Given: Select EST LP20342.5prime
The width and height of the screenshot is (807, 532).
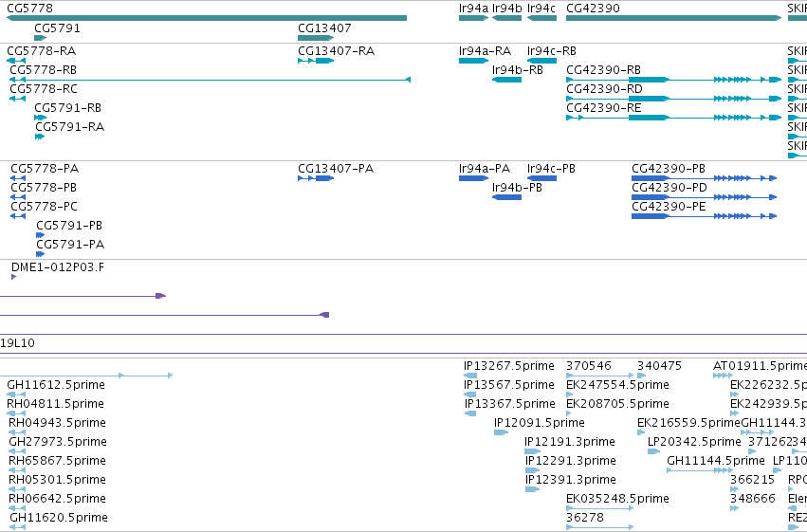Looking at the screenshot, I should pos(694,442).
